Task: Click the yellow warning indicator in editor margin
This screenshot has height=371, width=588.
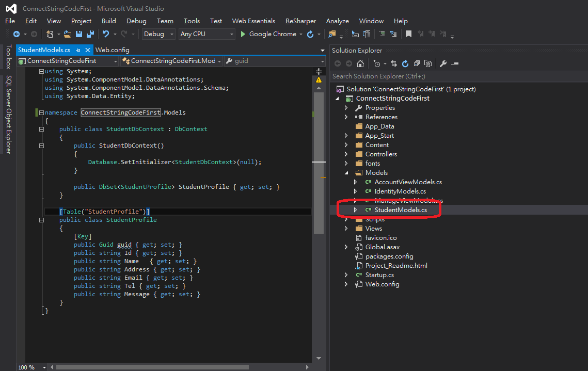Action: coord(319,80)
